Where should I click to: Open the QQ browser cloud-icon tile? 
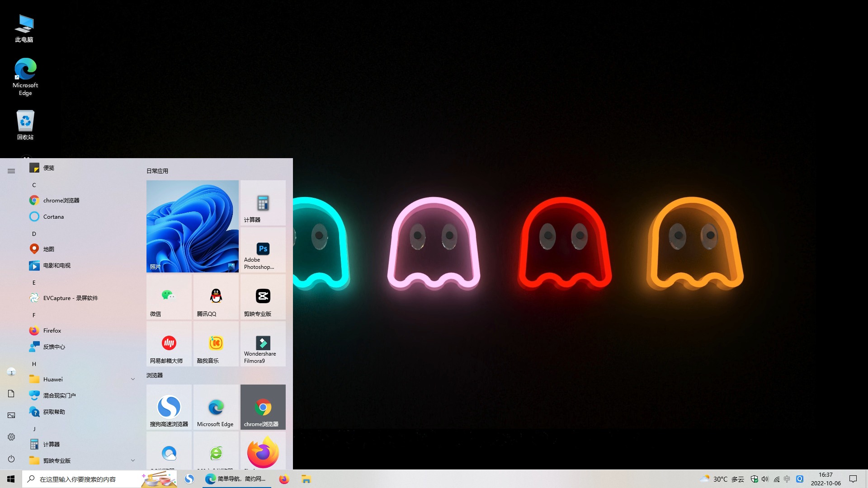(169, 450)
